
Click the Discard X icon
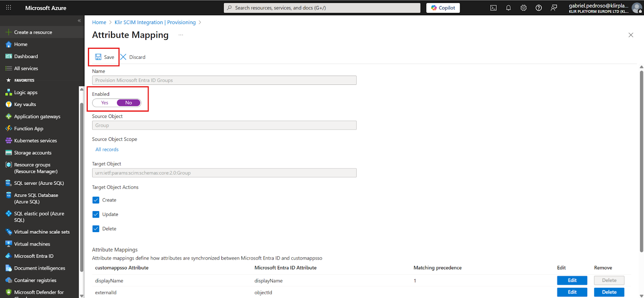(x=124, y=57)
